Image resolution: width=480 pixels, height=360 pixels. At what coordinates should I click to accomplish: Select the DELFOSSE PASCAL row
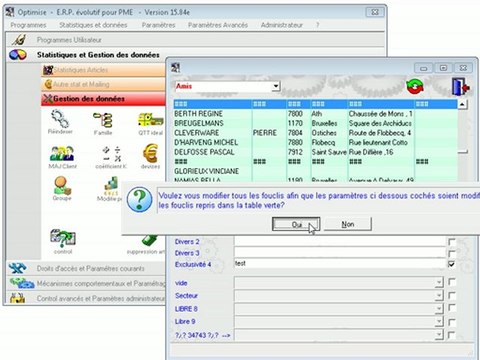[315, 152]
